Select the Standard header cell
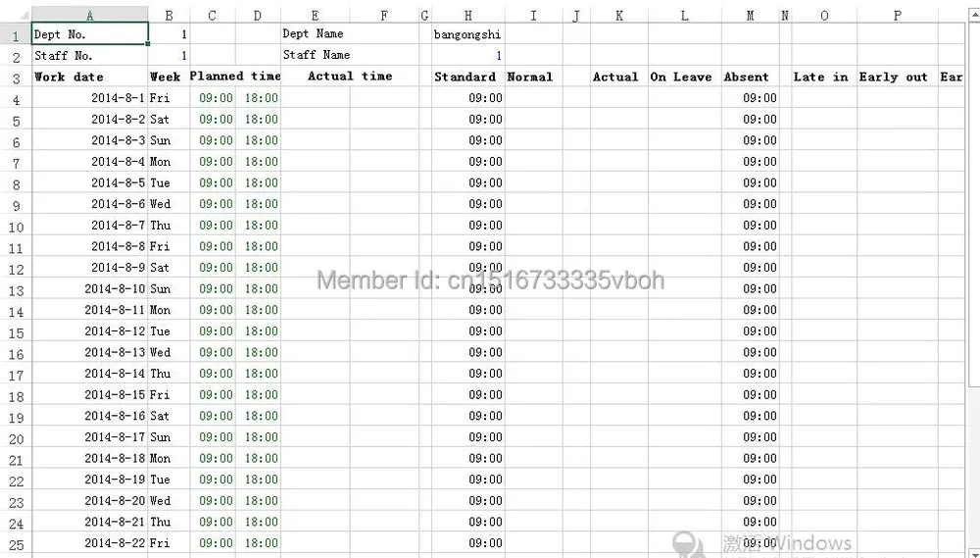 467,76
